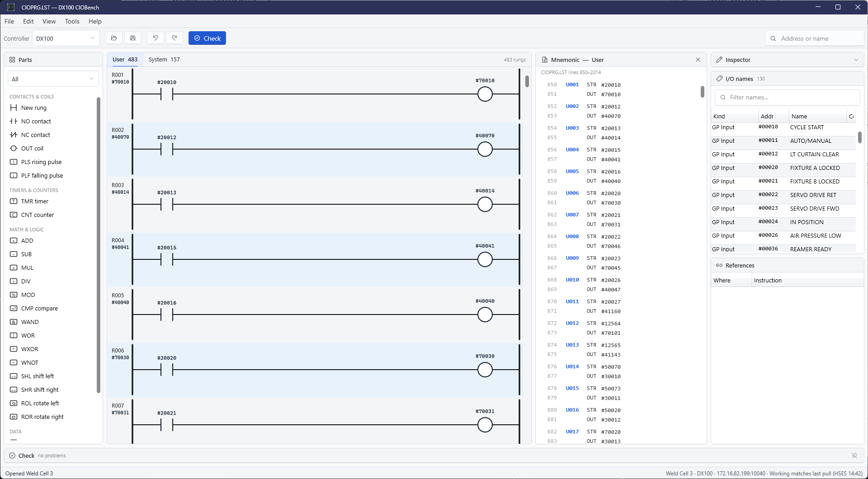Save program with the disk toolbar icon
This screenshot has height=479, width=868.
(133, 38)
